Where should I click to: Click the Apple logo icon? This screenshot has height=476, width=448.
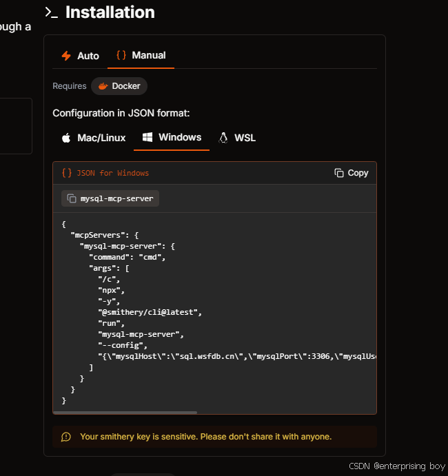[66, 138]
